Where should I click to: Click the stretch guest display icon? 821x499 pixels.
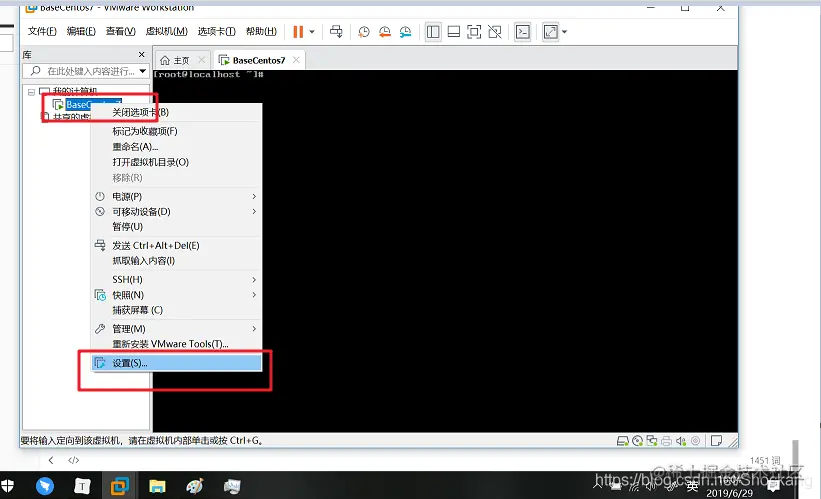pos(550,32)
